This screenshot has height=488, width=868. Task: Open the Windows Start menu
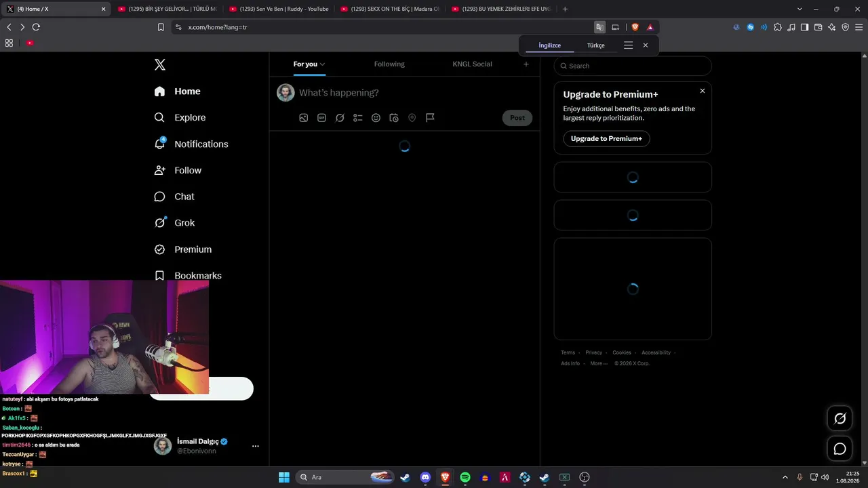pos(284,477)
